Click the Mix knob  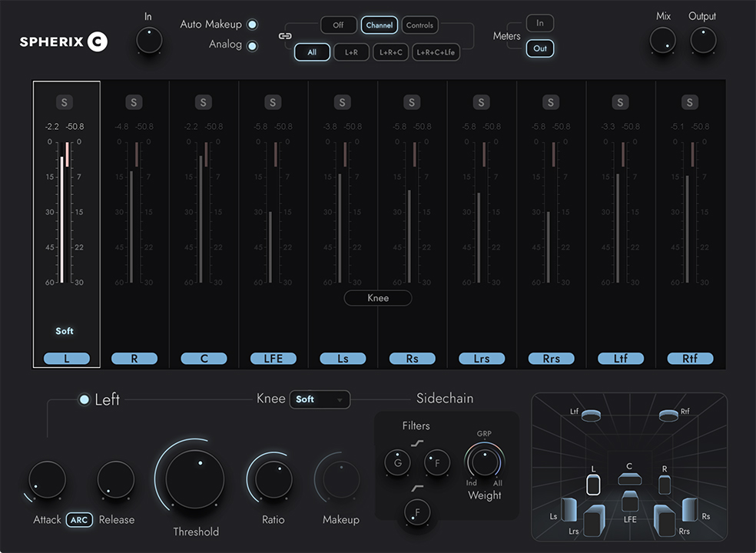(x=663, y=40)
